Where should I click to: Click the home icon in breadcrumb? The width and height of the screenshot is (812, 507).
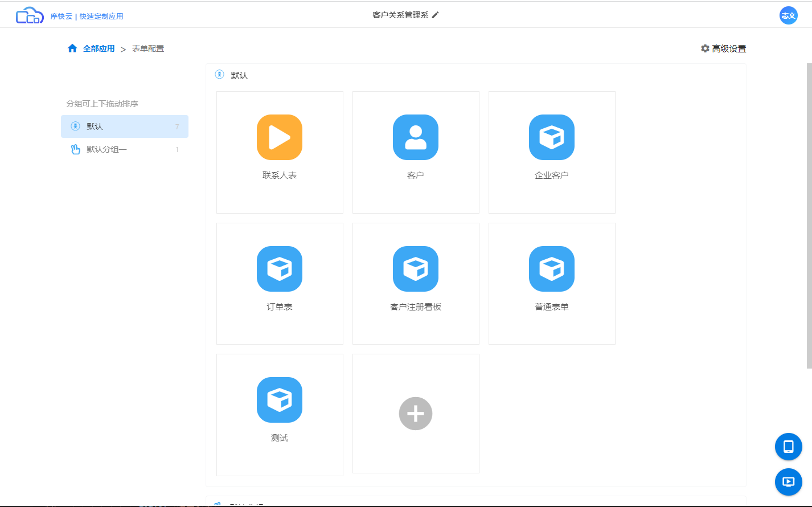(72, 48)
